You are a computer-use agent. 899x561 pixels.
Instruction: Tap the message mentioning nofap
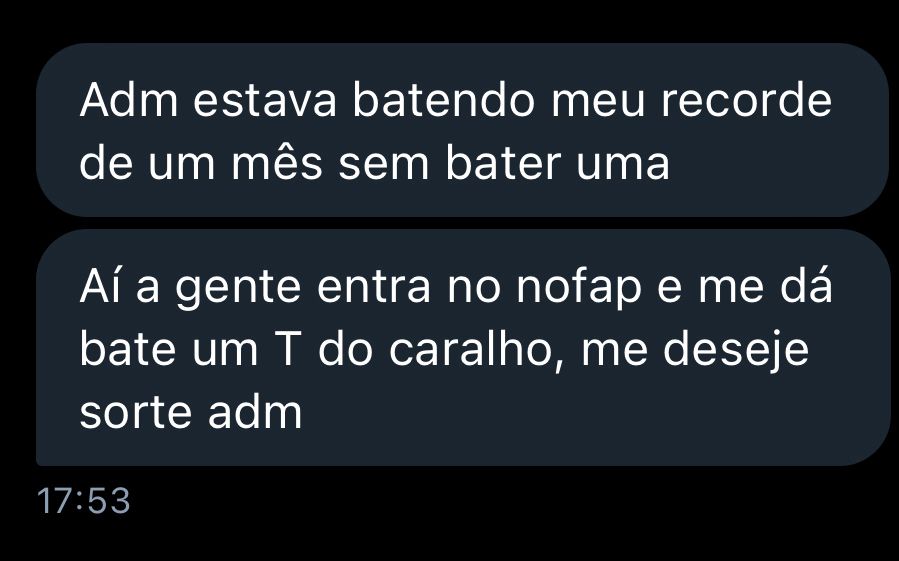coord(462,348)
